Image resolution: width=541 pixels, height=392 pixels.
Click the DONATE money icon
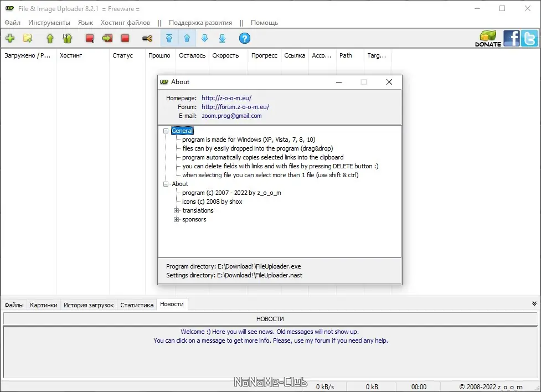[488, 38]
